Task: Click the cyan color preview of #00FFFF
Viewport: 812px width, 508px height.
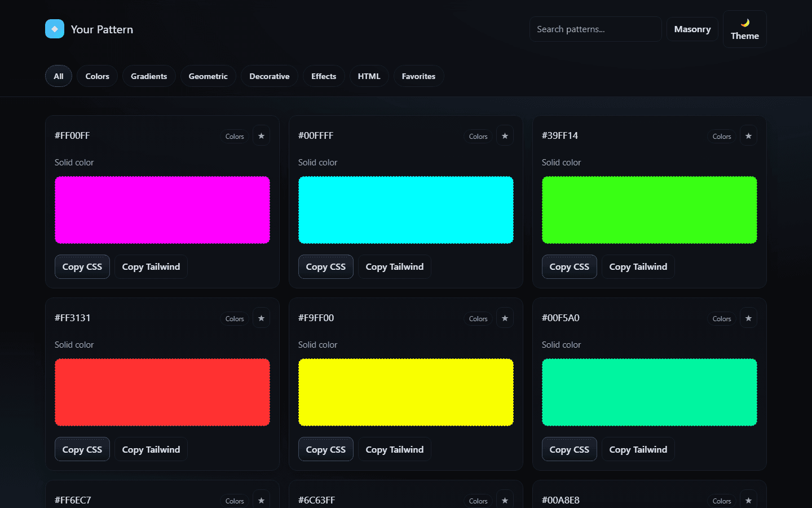Action: click(x=405, y=209)
